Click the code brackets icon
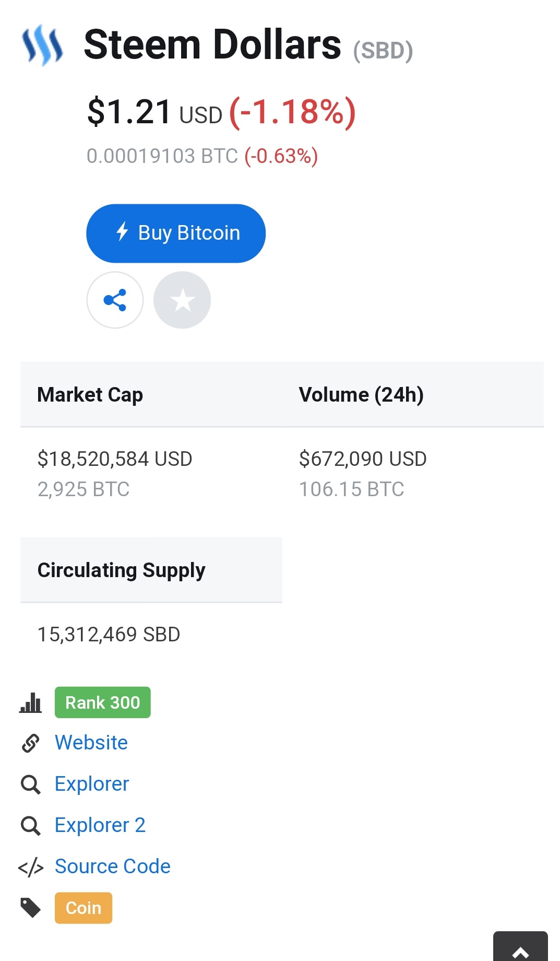The height and width of the screenshot is (961, 560). click(x=30, y=867)
